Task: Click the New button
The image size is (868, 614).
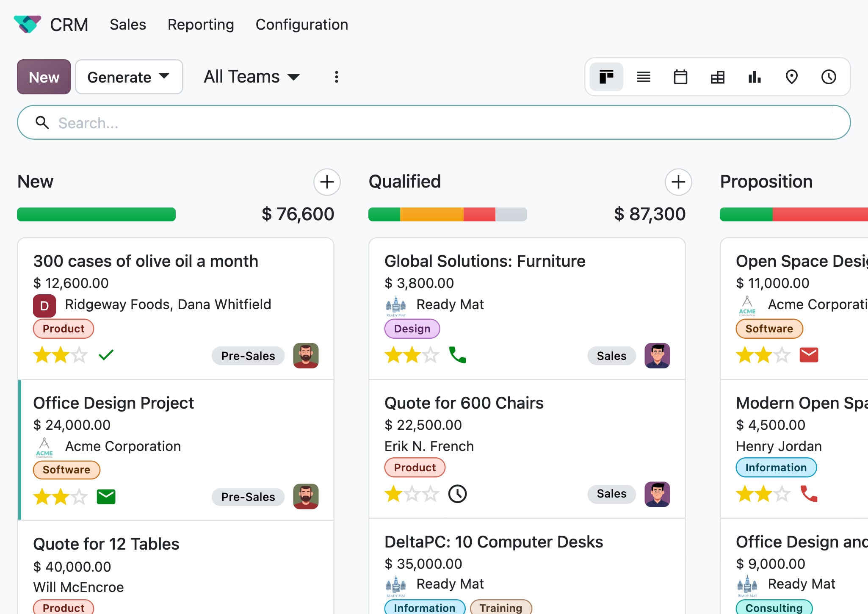Action: tap(44, 77)
